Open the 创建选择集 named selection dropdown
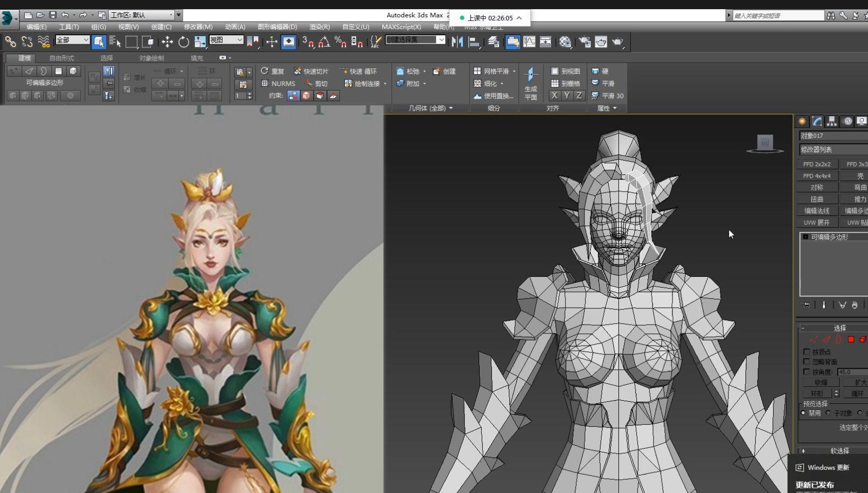 tap(415, 40)
